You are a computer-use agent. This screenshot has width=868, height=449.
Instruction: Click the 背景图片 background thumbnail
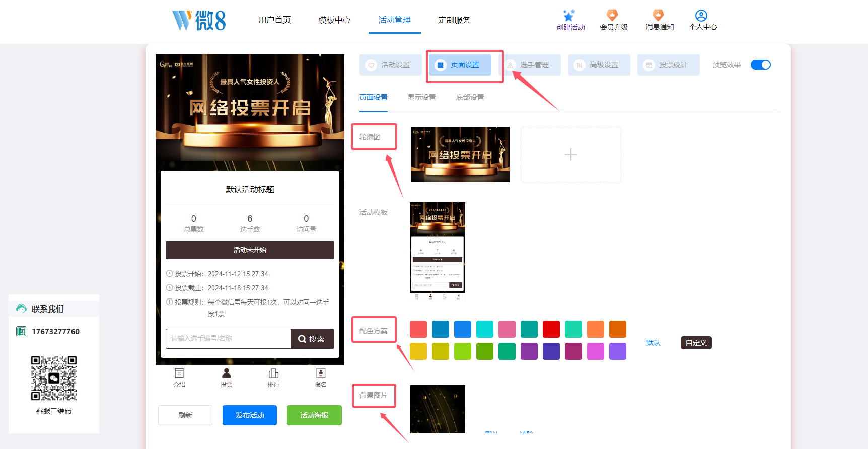[438, 409]
